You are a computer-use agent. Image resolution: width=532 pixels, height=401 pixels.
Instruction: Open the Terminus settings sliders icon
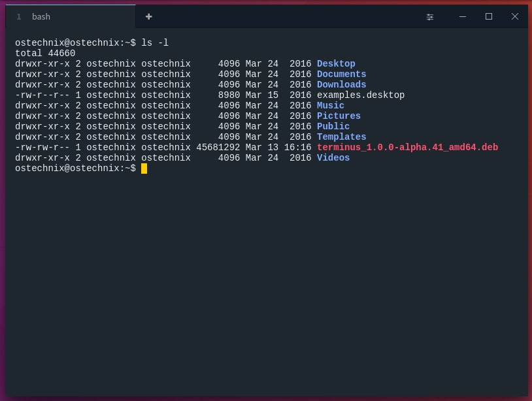tap(430, 16)
